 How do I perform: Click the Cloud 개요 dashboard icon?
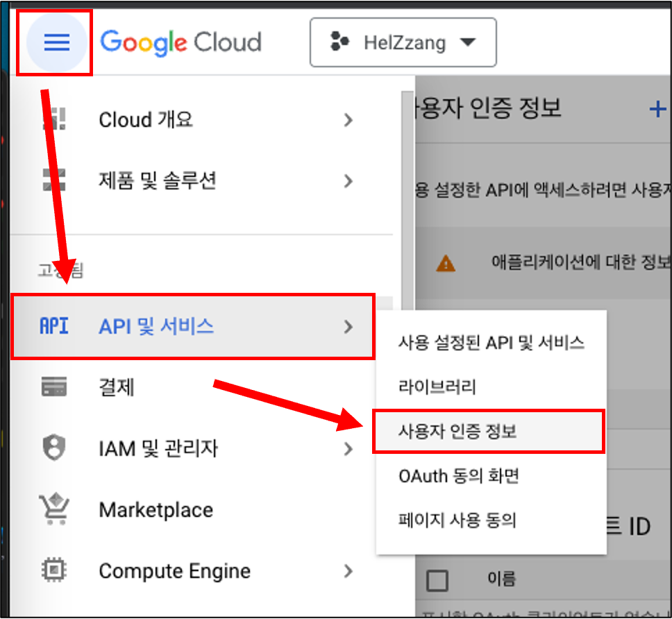54,119
